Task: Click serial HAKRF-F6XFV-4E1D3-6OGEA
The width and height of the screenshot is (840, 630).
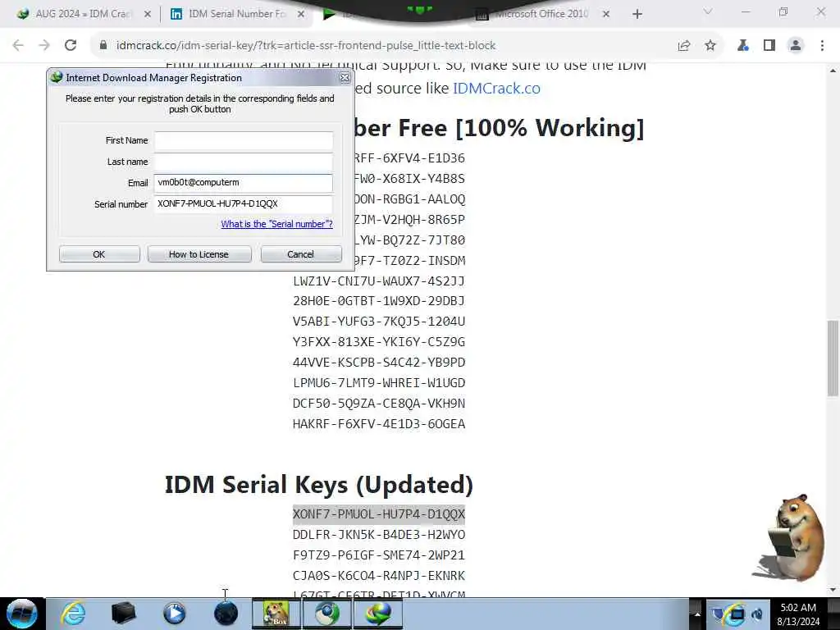Action: pyautogui.click(x=379, y=424)
